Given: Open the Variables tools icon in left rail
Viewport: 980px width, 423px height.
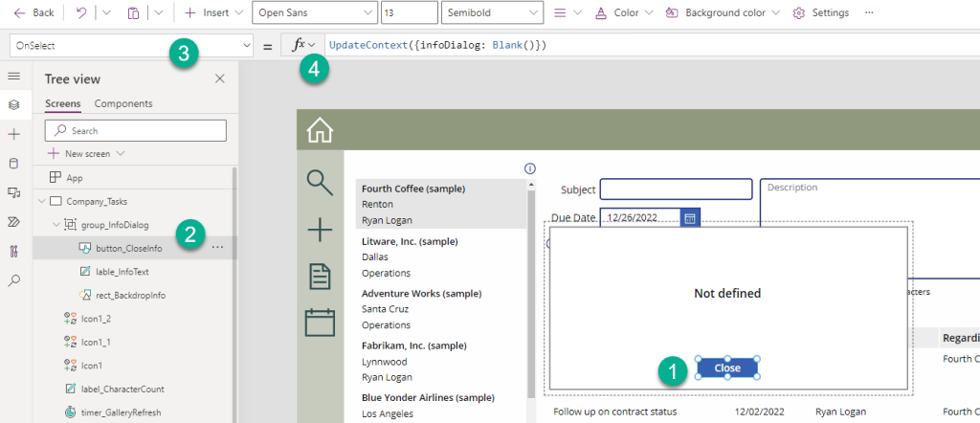Looking at the screenshot, I should [13, 251].
